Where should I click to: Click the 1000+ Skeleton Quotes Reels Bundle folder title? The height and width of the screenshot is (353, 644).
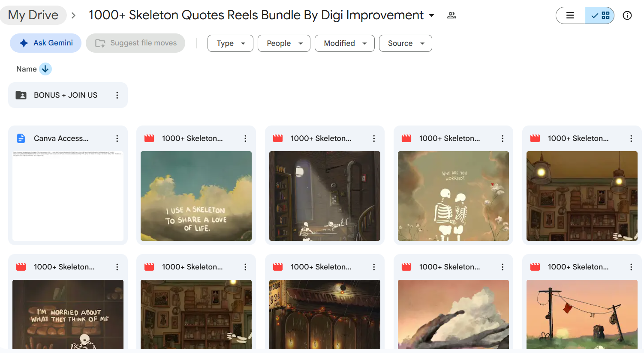pos(256,15)
